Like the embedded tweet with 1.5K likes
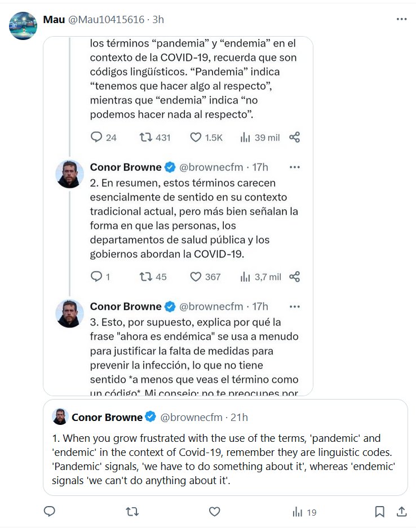This screenshot has width=416, height=532. (196, 137)
